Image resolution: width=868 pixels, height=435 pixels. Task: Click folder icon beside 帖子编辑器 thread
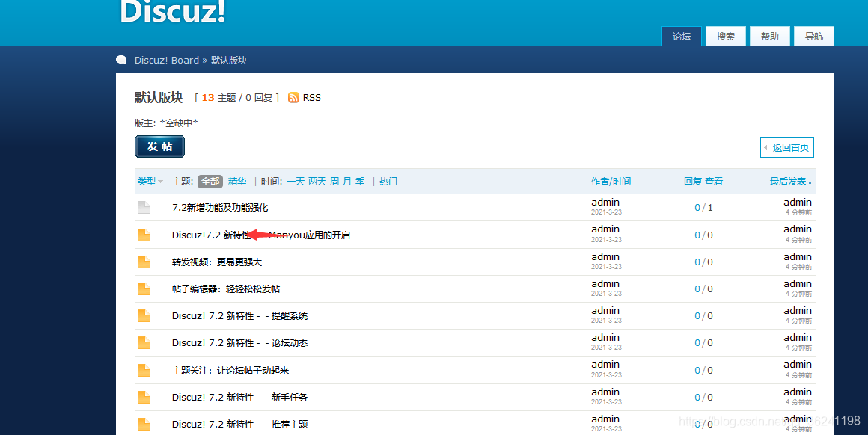point(144,289)
